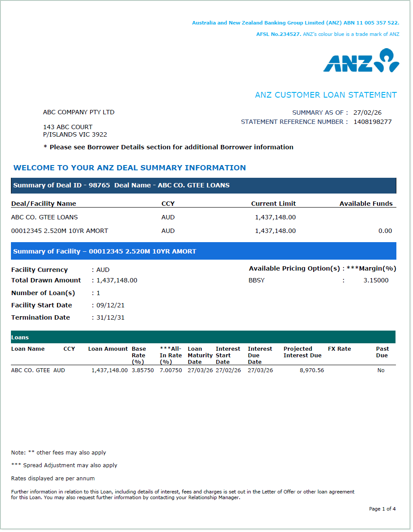
Task: Click the ANZ logo
Action: point(361,61)
